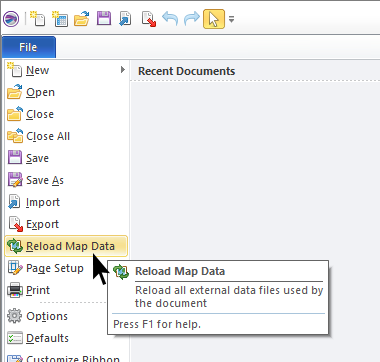Undo last action with blue arrow
Viewport: 380px width, 362px height.
pyautogui.click(x=170, y=18)
